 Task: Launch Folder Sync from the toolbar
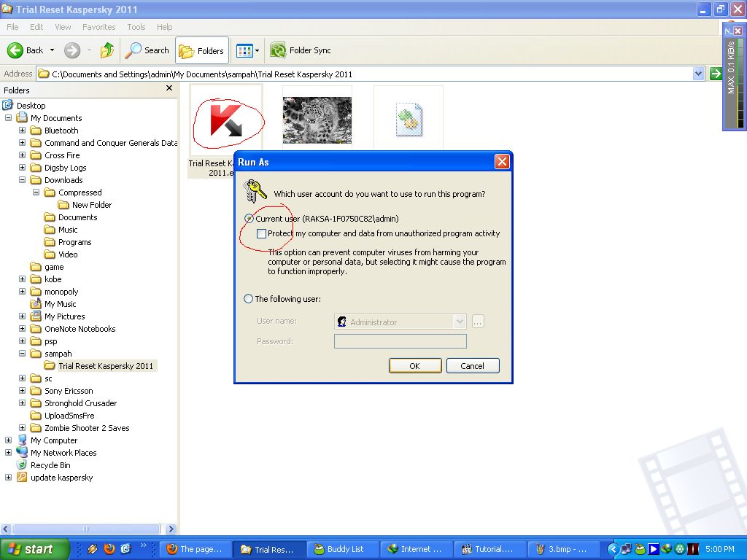[x=300, y=50]
